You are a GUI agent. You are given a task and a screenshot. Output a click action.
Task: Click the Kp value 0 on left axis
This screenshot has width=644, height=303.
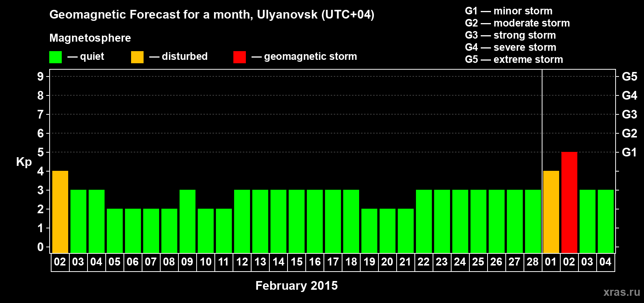41,247
